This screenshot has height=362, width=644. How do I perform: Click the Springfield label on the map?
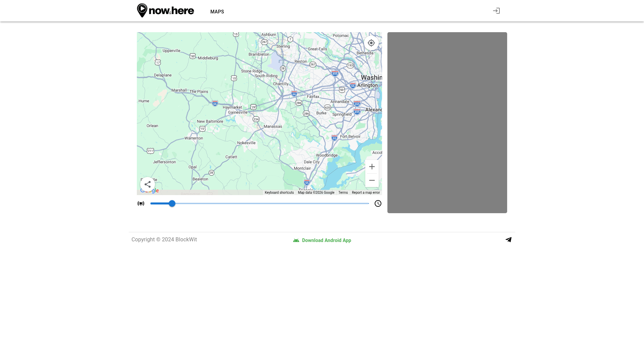342,114
